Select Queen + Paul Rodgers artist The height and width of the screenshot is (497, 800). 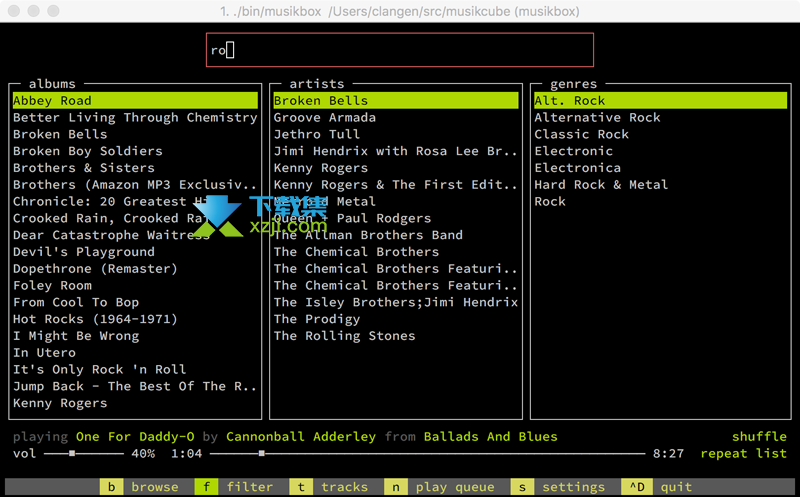point(396,218)
